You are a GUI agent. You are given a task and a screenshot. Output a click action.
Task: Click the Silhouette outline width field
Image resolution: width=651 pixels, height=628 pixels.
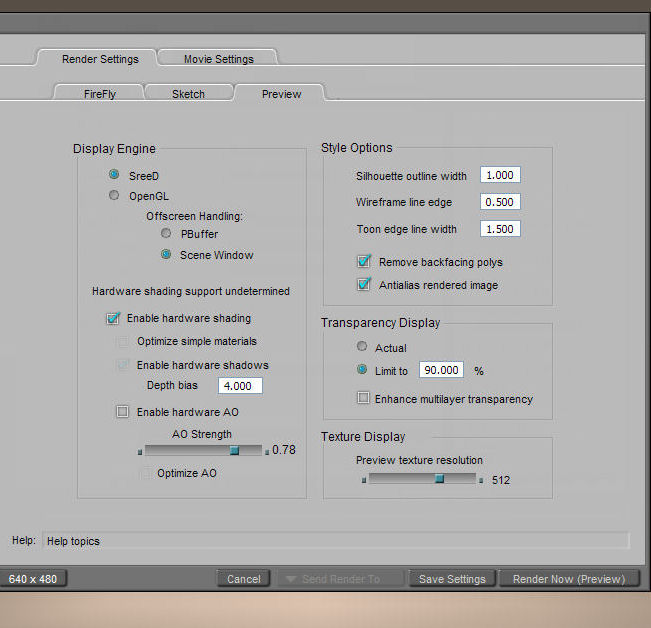(x=500, y=175)
